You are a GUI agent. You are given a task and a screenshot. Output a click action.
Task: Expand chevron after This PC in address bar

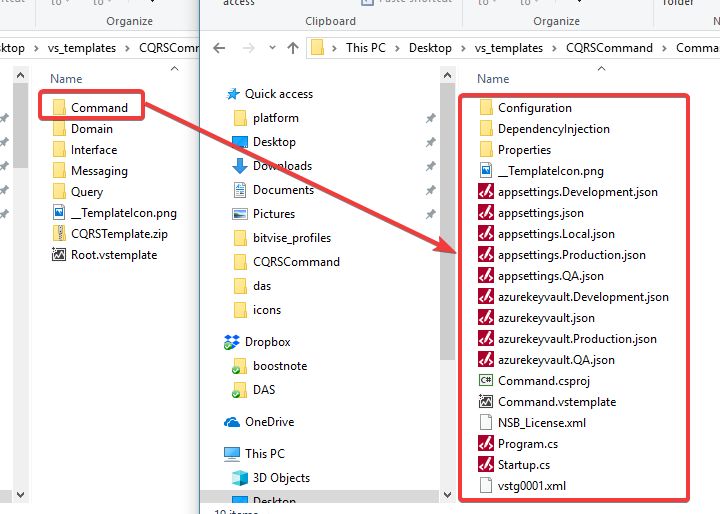click(397, 48)
